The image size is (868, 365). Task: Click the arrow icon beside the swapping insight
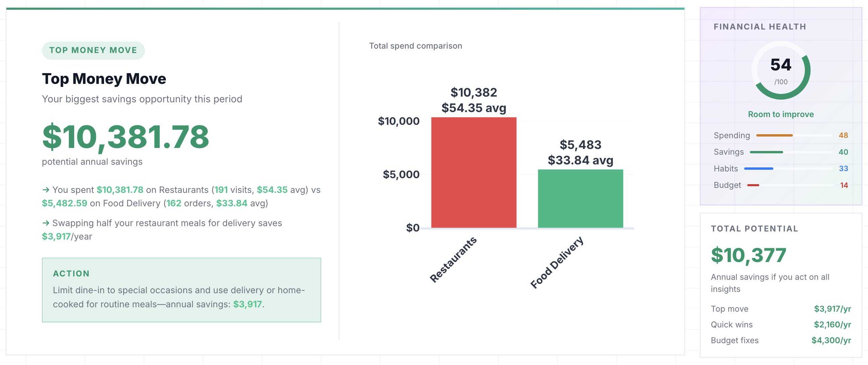click(x=46, y=223)
